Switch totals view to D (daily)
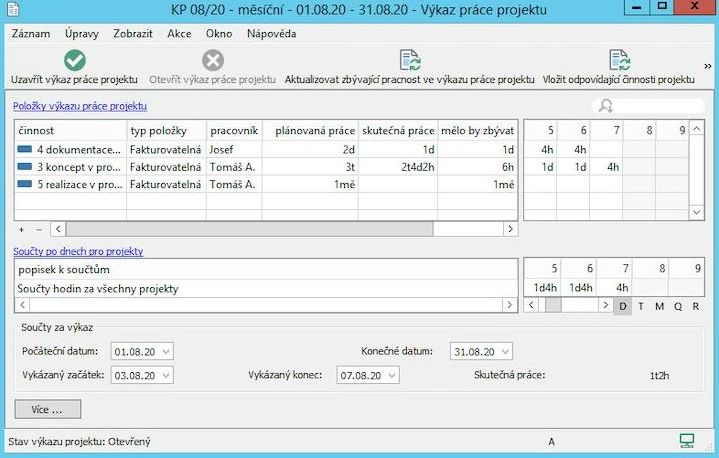719x458 pixels. click(623, 305)
